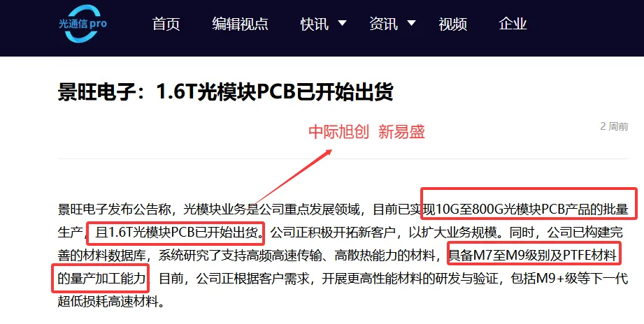Click the text 10G至800G光模块PCB产品的批量
644x324 pixels.
pos(532,209)
